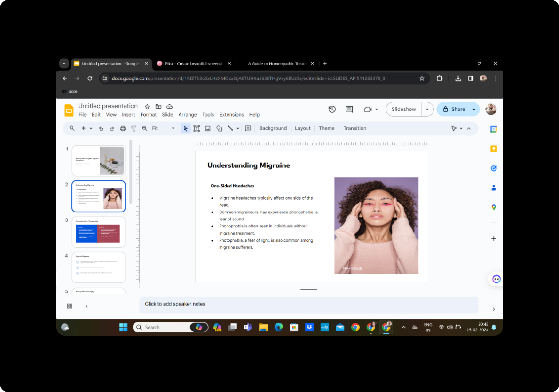Select the Shape tool
Image resolution: width=559 pixels, height=392 pixels.
pos(219,128)
